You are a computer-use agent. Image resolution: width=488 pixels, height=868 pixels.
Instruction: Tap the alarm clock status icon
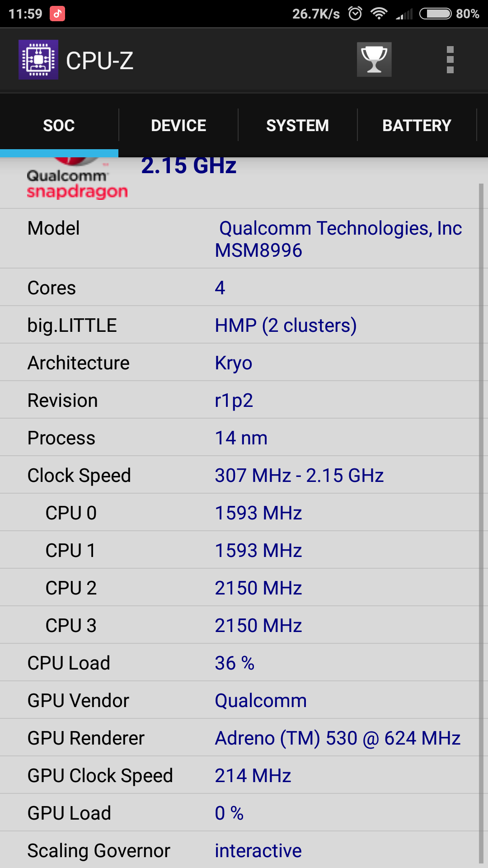(355, 14)
